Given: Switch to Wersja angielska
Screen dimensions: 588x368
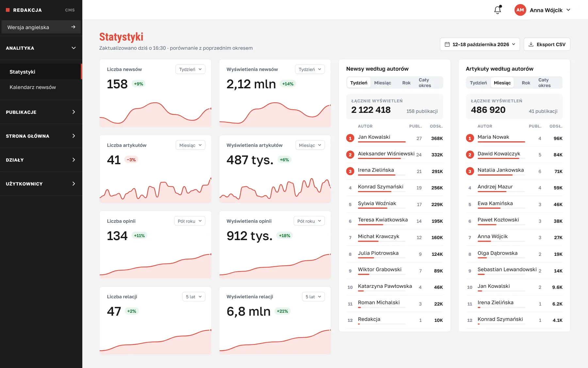Looking at the screenshot, I should [x=41, y=27].
